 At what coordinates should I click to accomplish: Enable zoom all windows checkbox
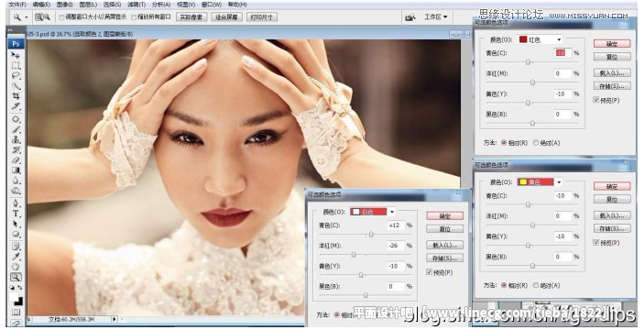[134, 17]
